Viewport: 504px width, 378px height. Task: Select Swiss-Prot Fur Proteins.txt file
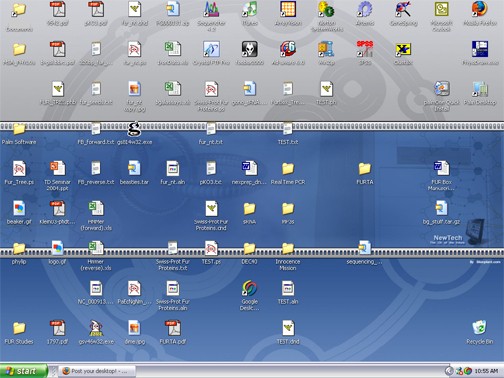click(173, 249)
